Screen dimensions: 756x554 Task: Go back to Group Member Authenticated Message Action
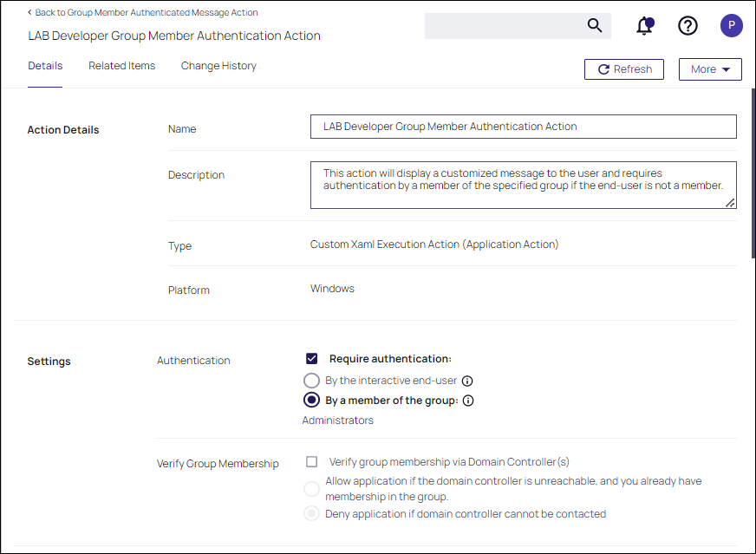click(x=147, y=12)
